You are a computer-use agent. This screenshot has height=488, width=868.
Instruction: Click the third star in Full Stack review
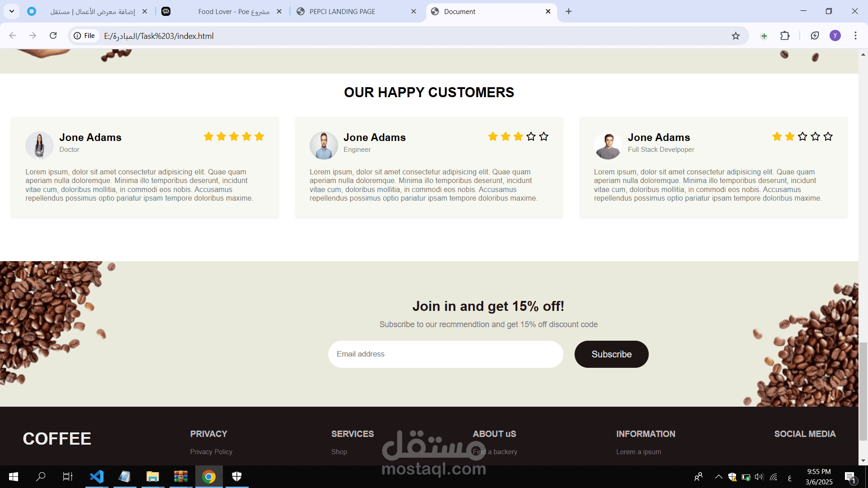click(x=802, y=136)
